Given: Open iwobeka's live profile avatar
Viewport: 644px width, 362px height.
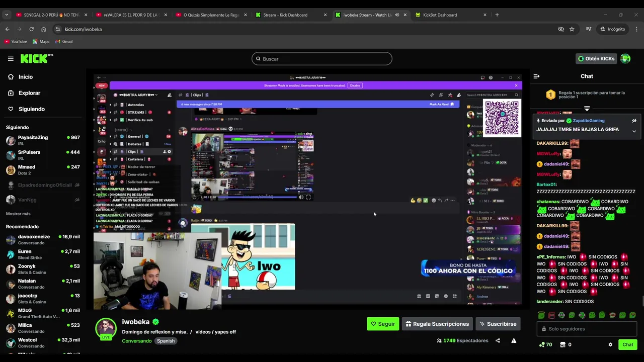Looking at the screenshot, I should coord(106,329).
